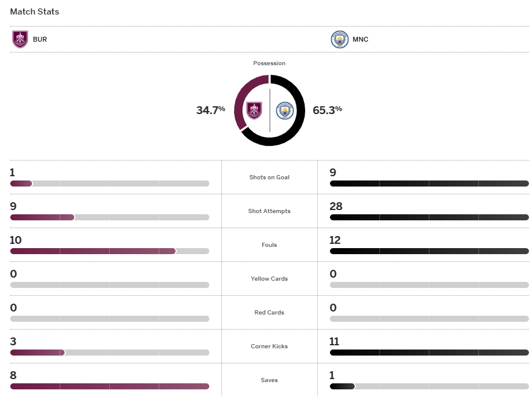532x396 pixels.
Task: Click the Burnley Shots on Goal bar
Action: tap(109, 184)
